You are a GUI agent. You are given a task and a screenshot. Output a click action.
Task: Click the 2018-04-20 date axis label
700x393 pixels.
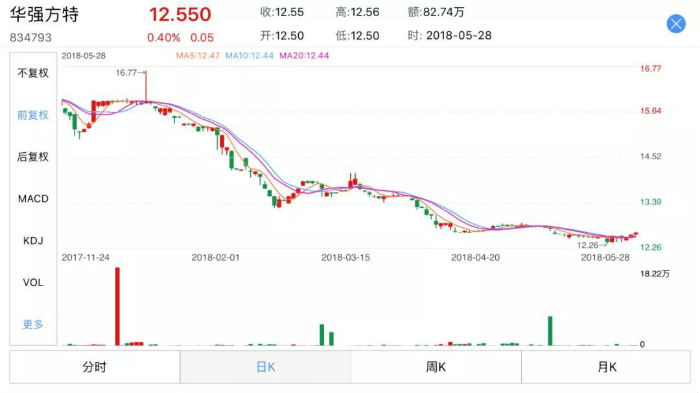click(x=475, y=258)
